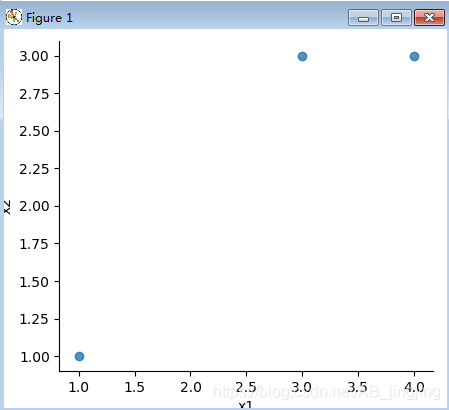Click the y-axis label 2.25
The image size is (449, 410).
pos(34,169)
